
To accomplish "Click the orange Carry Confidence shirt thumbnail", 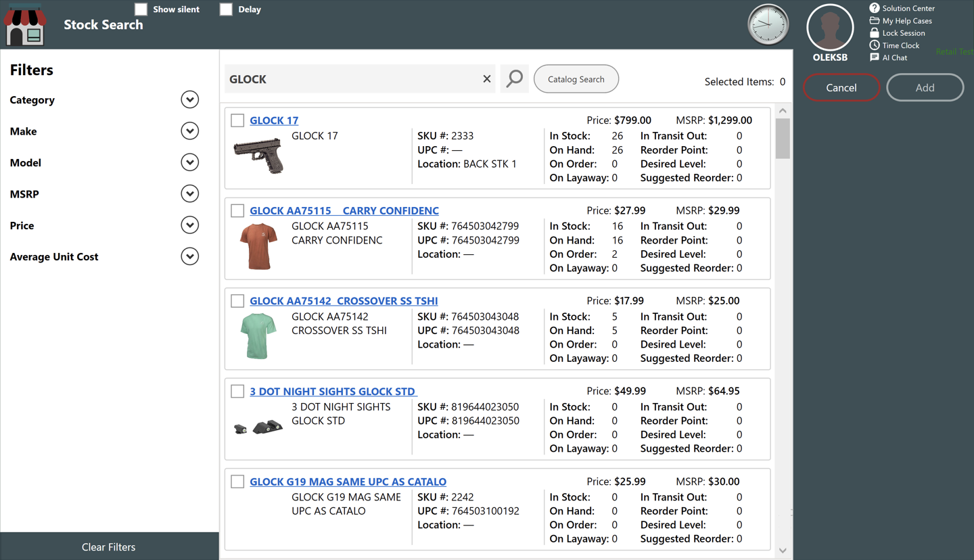I will (258, 246).
